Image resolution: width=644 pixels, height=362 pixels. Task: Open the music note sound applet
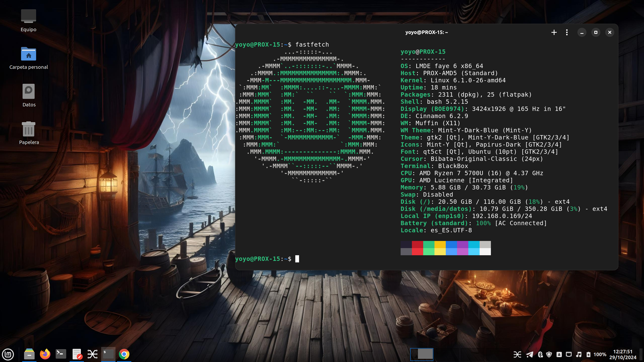pos(579,354)
